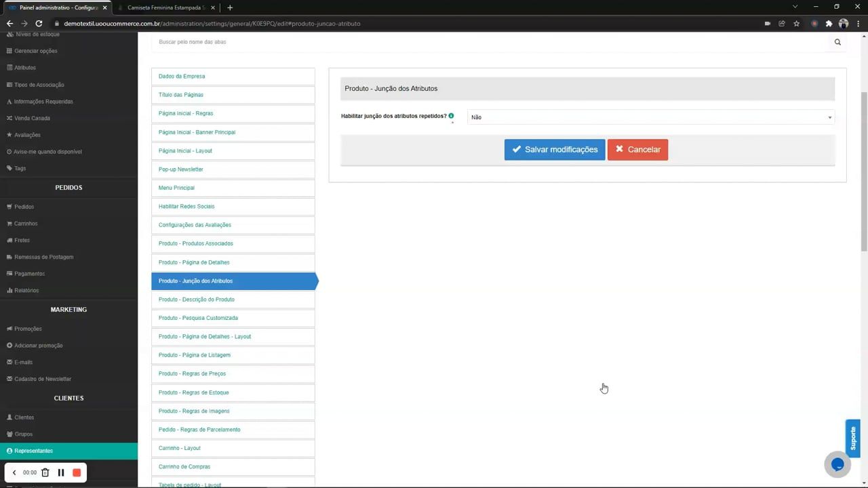This screenshot has width=868, height=488.
Task: Switch to the Camiseta Feminina Estampada tab
Action: point(166,7)
